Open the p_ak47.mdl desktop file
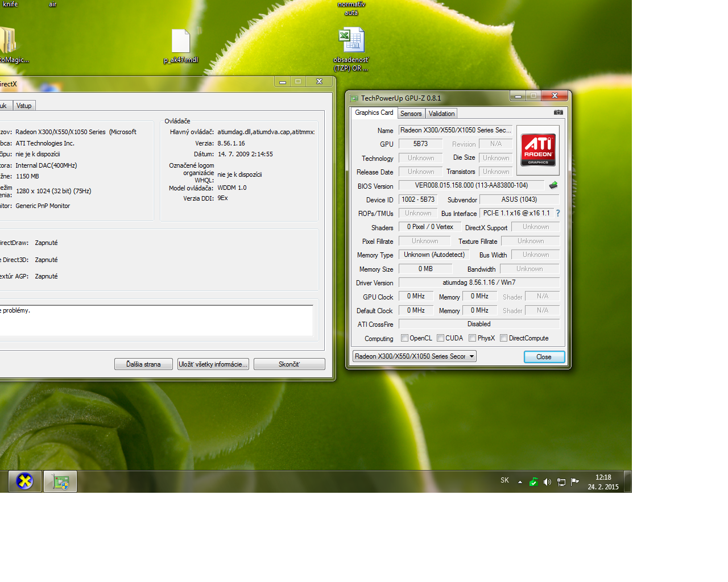Image resolution: width=728 pixels, height=582 pixels. click(x=181, y=41)
